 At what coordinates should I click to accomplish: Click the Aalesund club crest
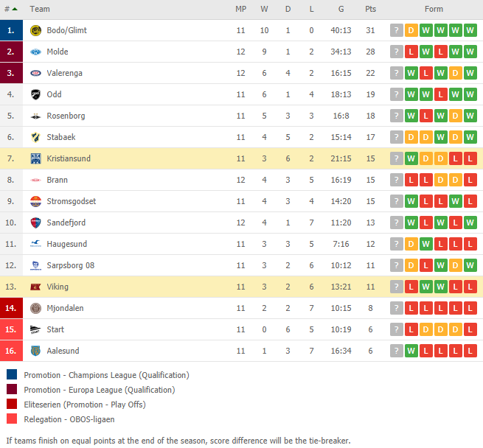(x=35, y=351)
